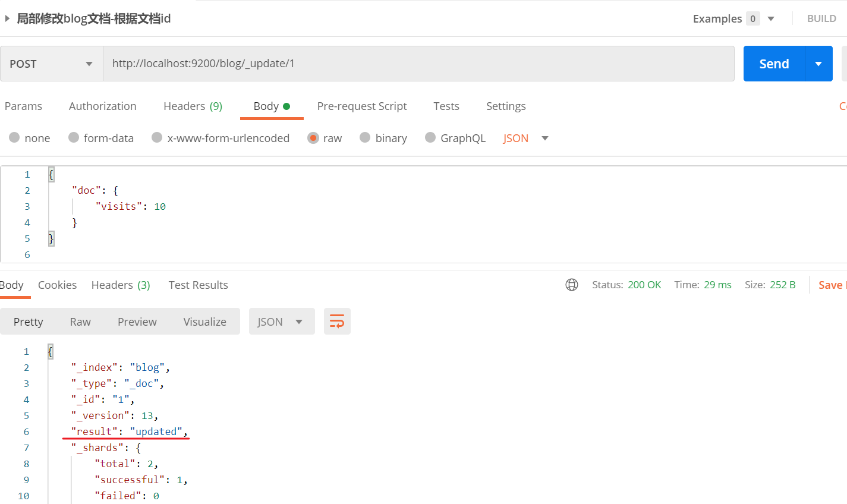Viewport: 847px width, 504px height.
Task: Open the Tests tab
Action: [x=446, y=106]
